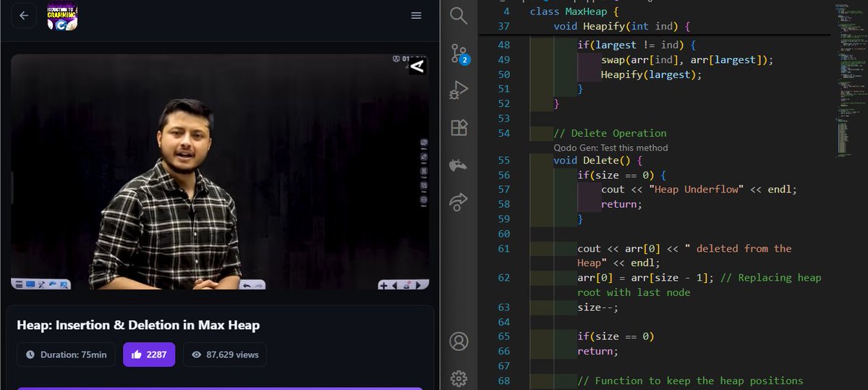
Task: Place cursor on 'void Delete() {' line
Action: 598,161
